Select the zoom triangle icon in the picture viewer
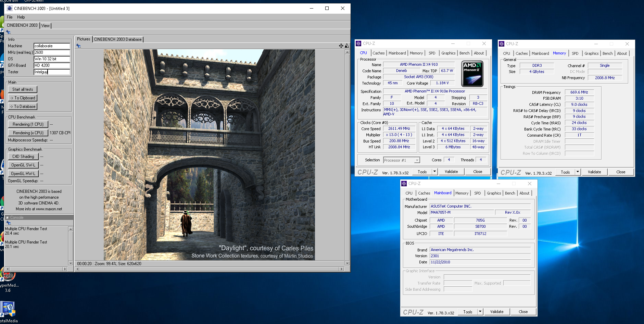This screenshot has width=644, height=324. pos(346,46)
